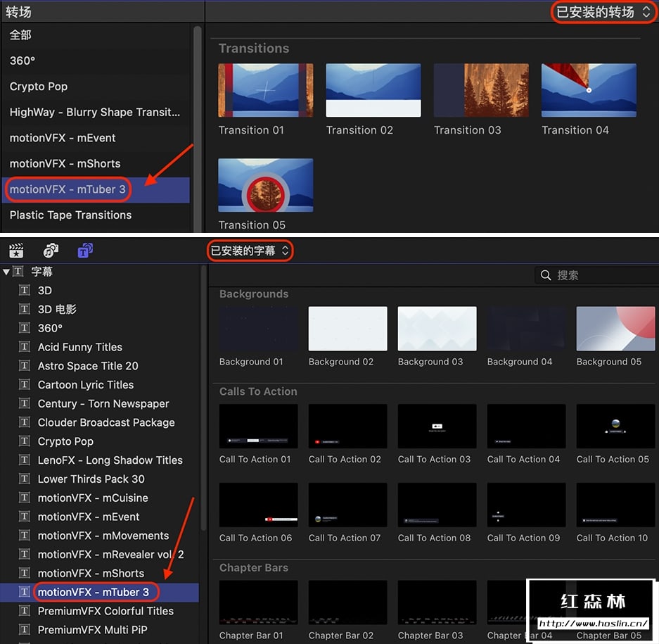Click the titles category list scrollbar
The height and width of the screenshot is (644, 659).
click(204, 398)
